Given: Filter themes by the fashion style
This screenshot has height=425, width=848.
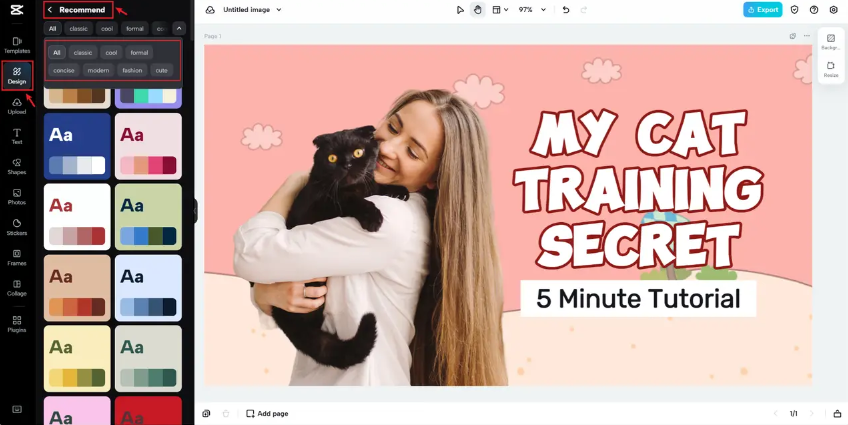Looking at the screenshot, I should coord(132,70).
